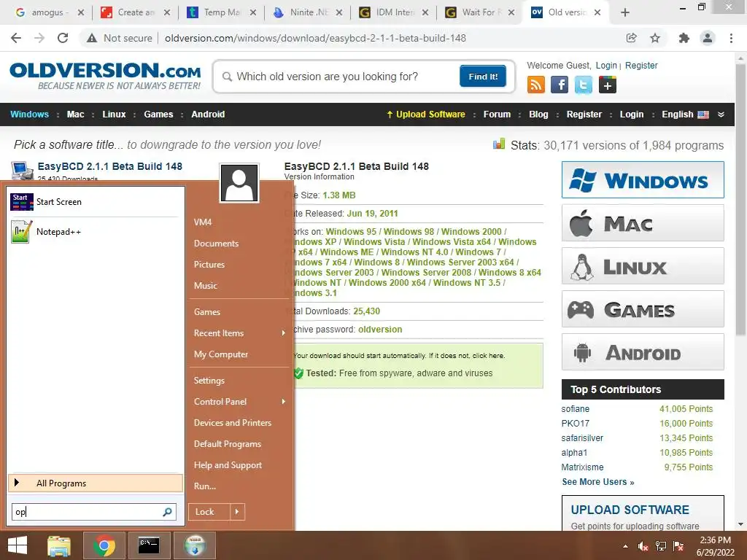Click the user account picture in the Start menu
The image size is (747, 560).
(x=239, y=183)
